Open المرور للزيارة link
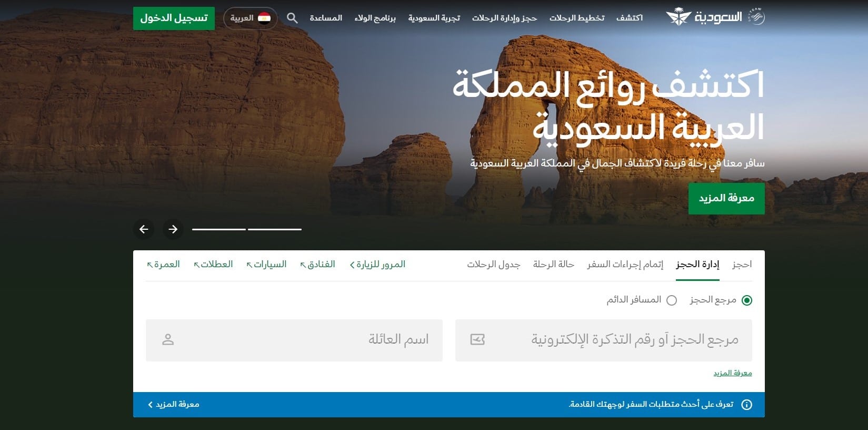Viewport: 868px width, 430px height. [x=377, y=264]
